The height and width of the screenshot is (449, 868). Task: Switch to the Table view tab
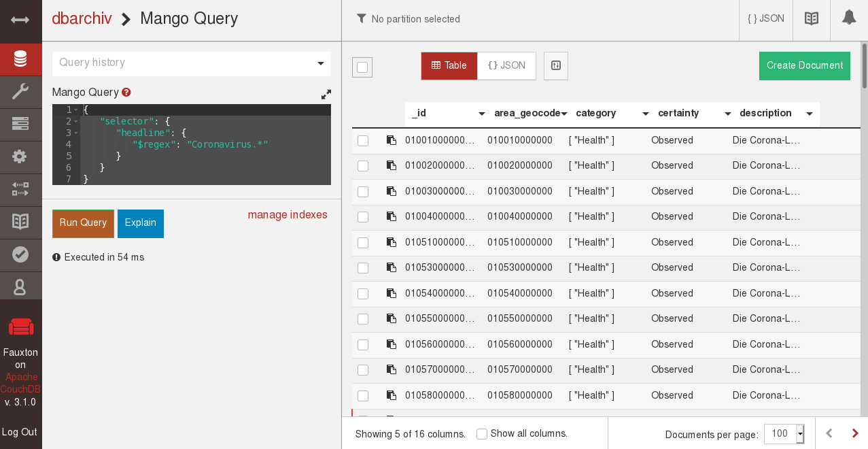449,66
